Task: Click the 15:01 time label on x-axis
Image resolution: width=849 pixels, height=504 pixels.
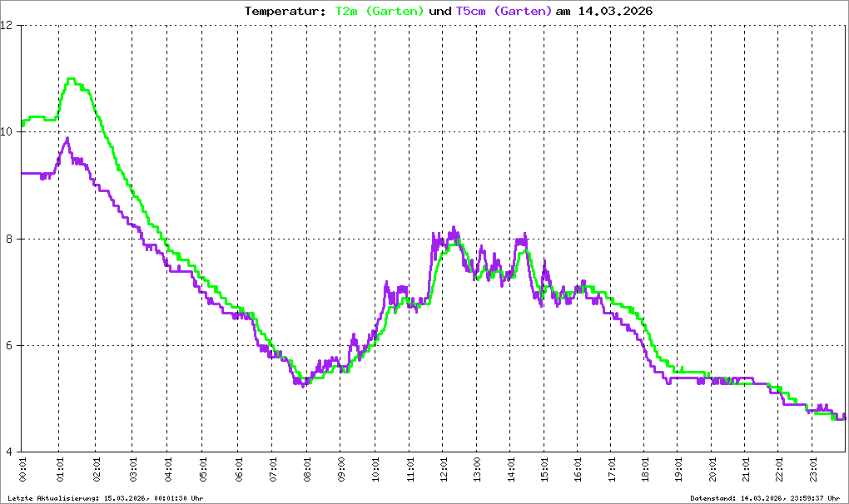Action: click(544, 468)
